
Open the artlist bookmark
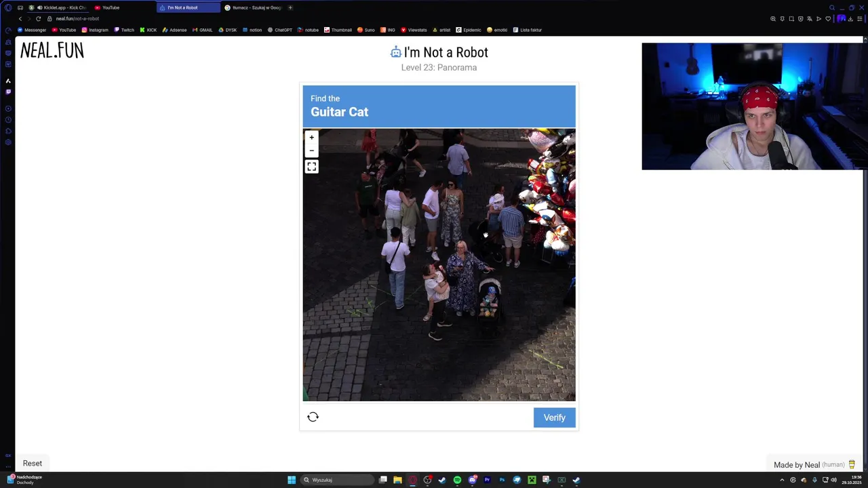pos(441,30)
